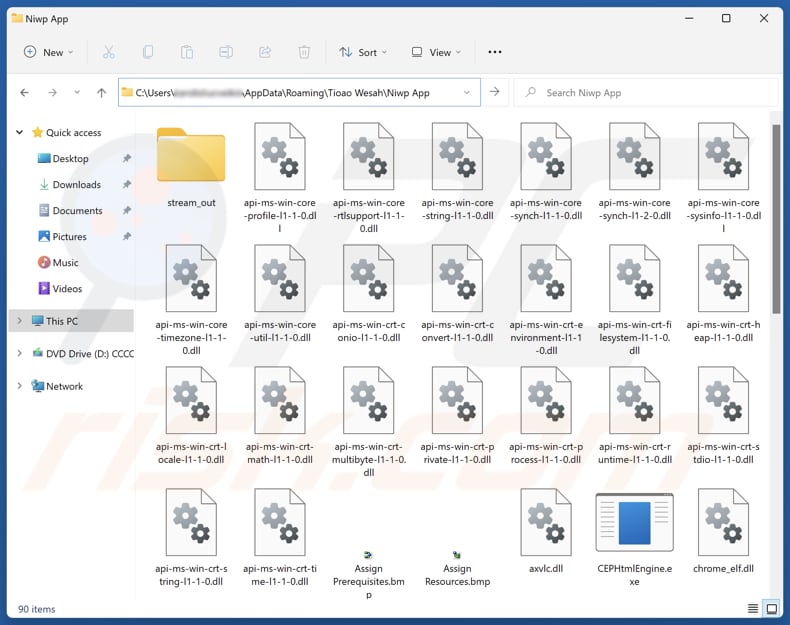
Task: Select api-ms-win-crt-environment-l1-1-0.dll file
Action: (546, 299)
